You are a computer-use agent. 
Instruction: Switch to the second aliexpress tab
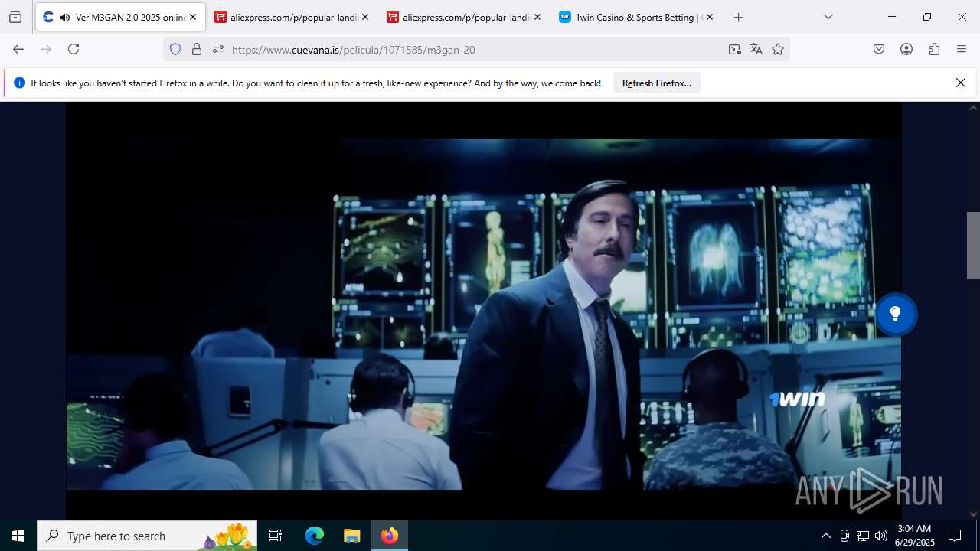click(465, 17)
